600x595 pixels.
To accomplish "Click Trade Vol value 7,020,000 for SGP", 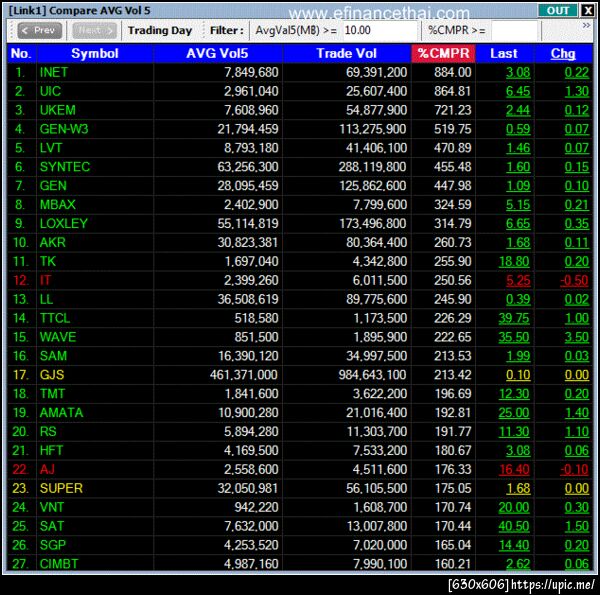I will click(380, 545).
